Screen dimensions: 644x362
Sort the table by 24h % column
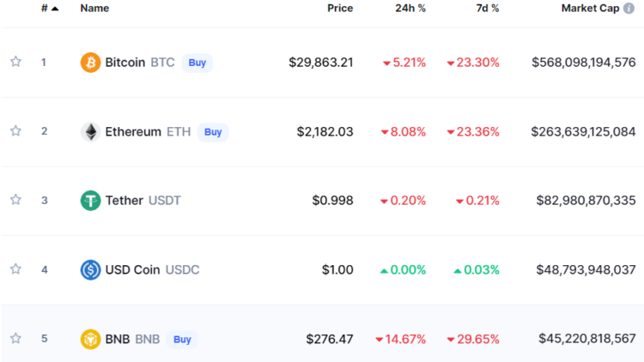pyautogui.click(x=410, y=9)
